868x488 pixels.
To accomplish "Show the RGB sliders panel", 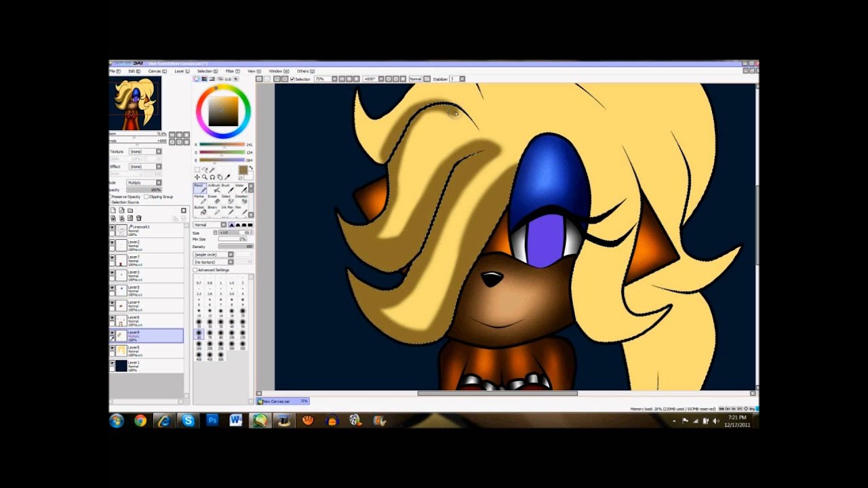I will click(204, 79).
